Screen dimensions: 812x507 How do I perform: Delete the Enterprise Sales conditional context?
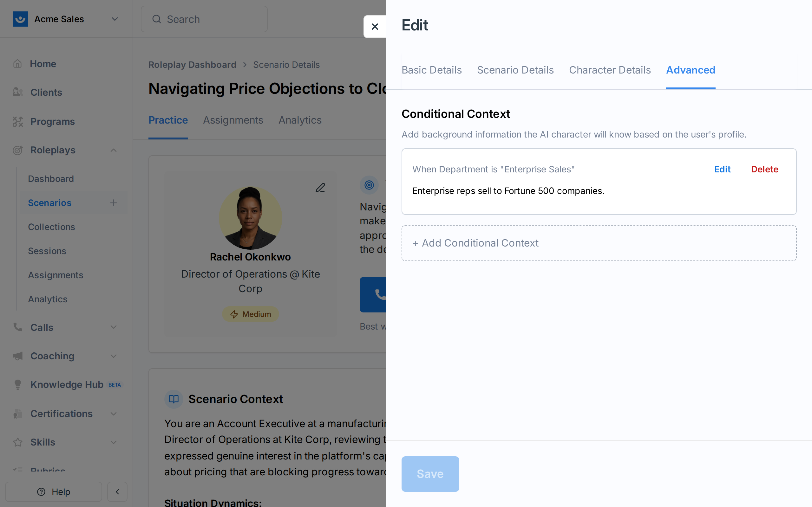pos(764,169)
